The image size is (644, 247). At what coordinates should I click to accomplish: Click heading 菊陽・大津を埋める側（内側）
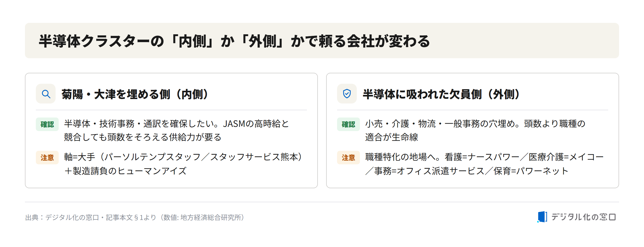tap(135, 94)
